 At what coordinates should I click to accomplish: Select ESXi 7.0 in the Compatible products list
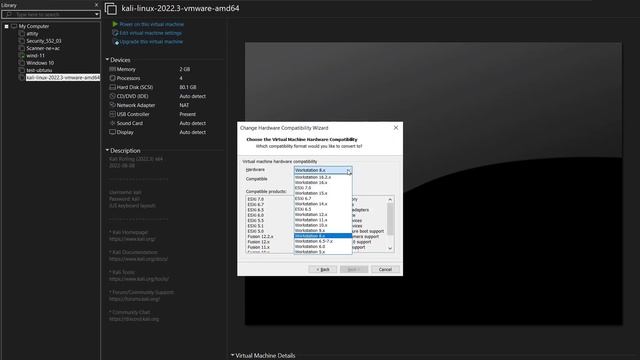(256, 199)
